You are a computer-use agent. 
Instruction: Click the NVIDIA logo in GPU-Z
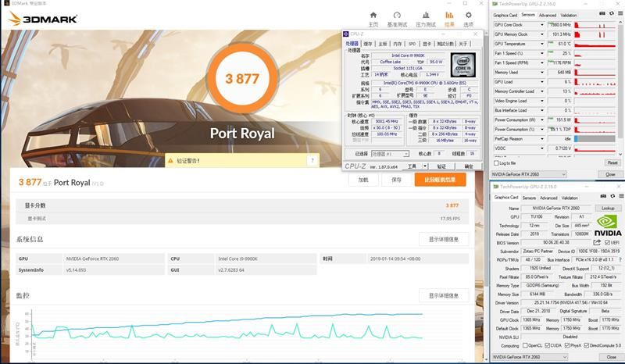[608, 226]
